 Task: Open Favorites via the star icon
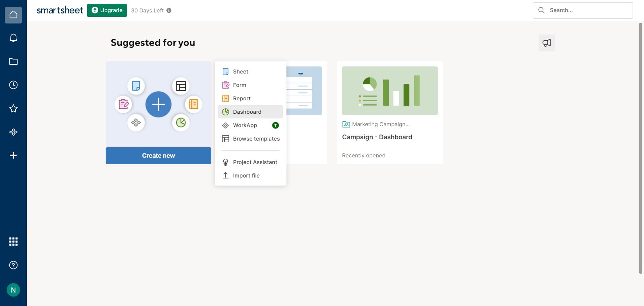(x=13, y=108)
